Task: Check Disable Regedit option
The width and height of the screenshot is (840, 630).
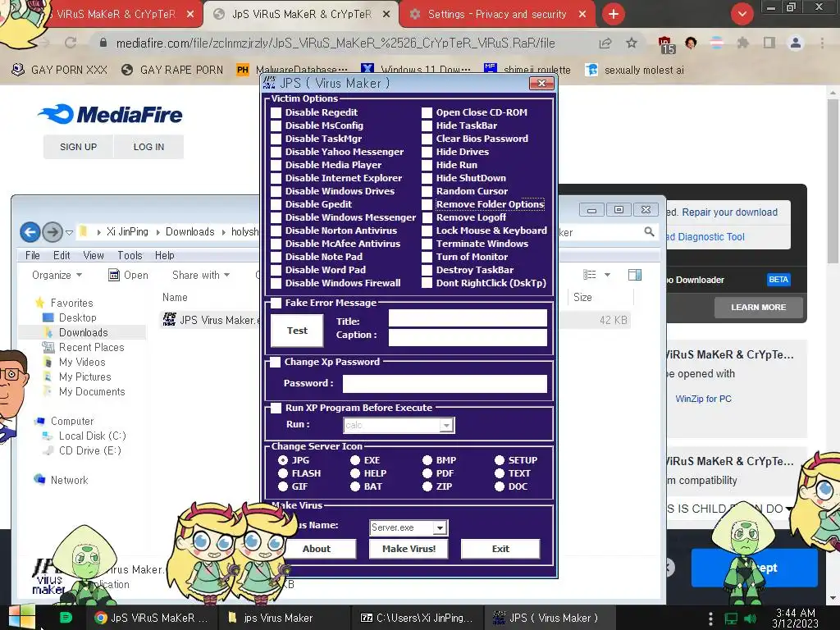Action: [x=276, y=112]
